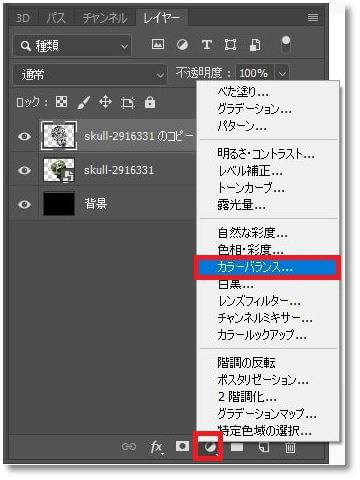Toggle the layer filter on/off switch
Screen dimensions: 360x480
[x=286, y=44]
